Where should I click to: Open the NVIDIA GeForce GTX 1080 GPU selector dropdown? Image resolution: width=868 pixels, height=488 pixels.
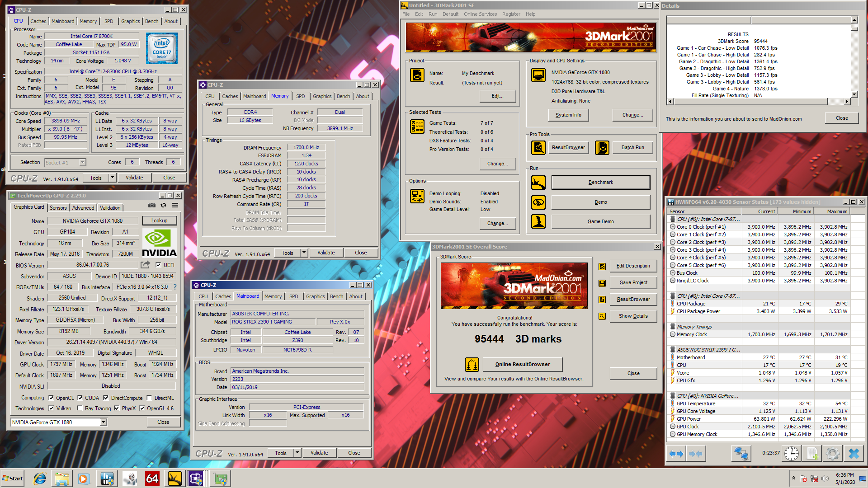tap(103, 422)
